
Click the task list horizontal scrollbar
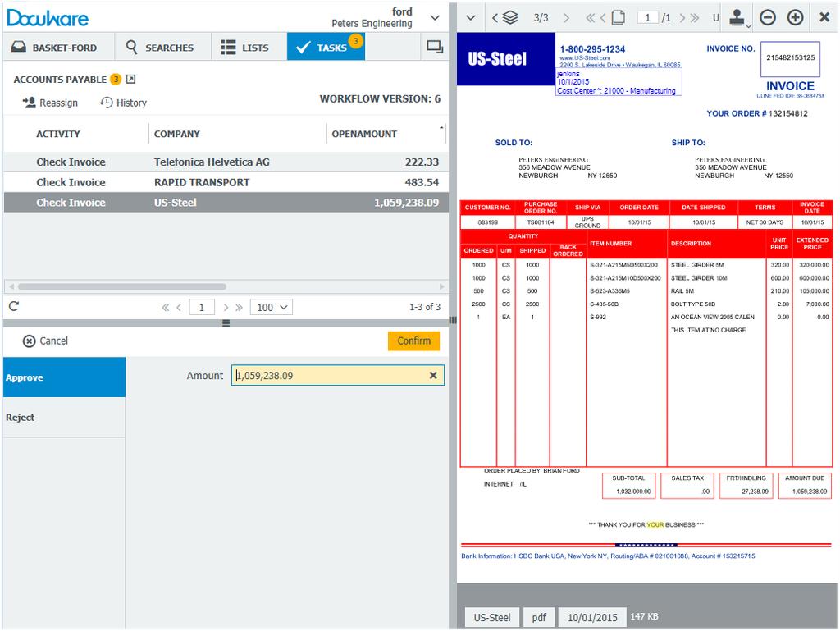point(122,286)
